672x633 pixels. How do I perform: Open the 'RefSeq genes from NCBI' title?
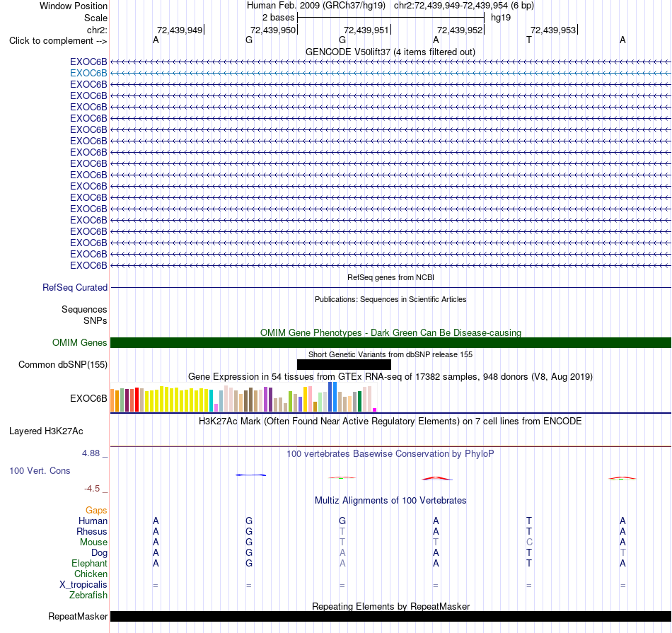coord(390,277)
